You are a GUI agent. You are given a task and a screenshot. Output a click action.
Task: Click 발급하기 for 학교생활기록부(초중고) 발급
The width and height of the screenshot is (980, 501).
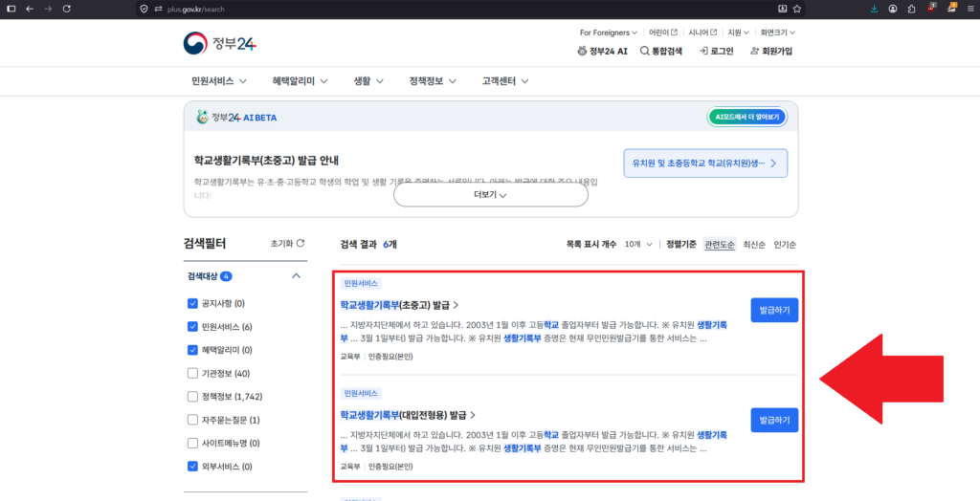pyautogui.click(x=774, y=310)
